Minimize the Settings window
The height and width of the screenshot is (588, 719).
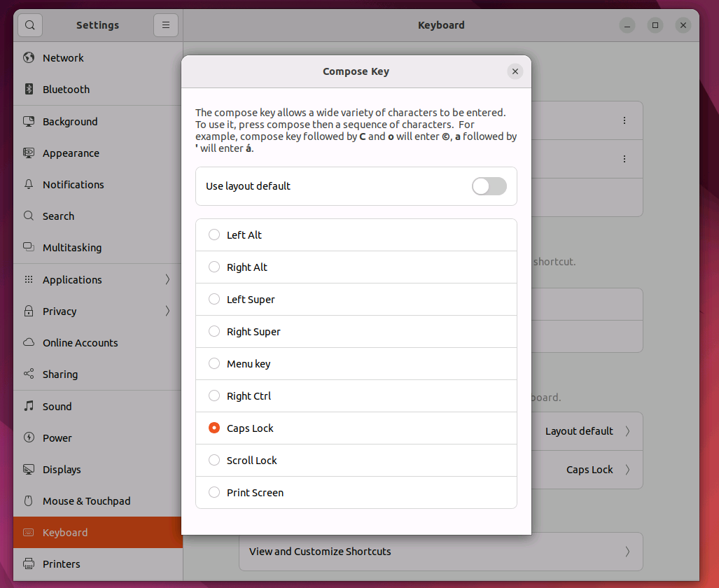[x=627, y=25]
